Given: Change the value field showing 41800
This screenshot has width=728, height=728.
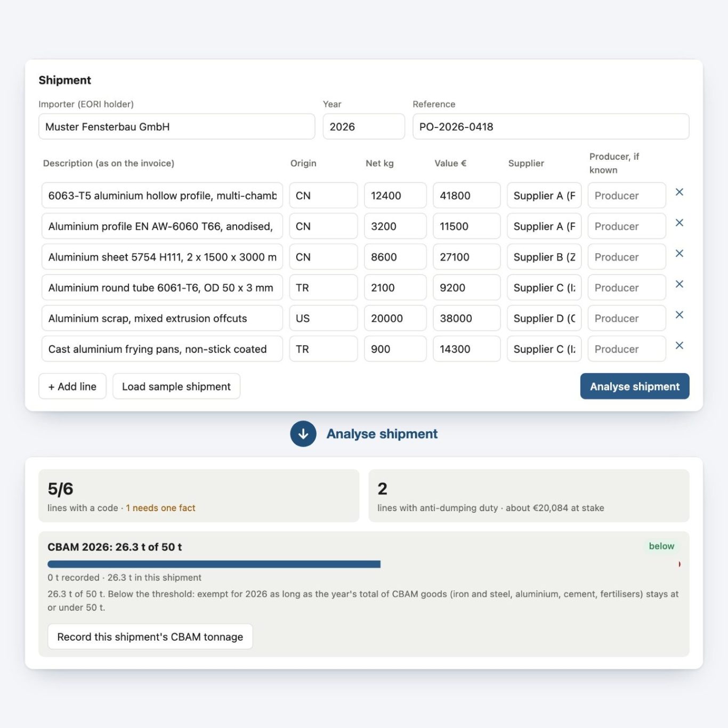Looking at the screenshot, I should 467,196.
